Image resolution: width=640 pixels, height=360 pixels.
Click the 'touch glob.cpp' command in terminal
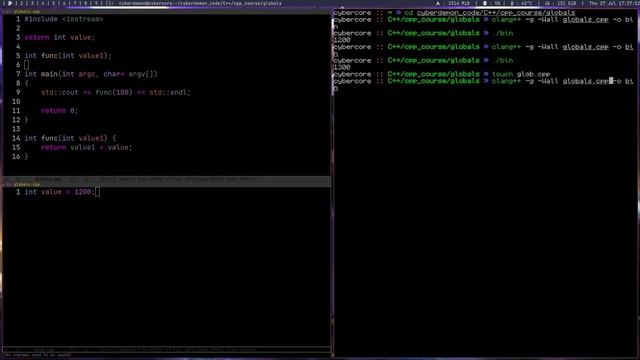coord(521,74)
